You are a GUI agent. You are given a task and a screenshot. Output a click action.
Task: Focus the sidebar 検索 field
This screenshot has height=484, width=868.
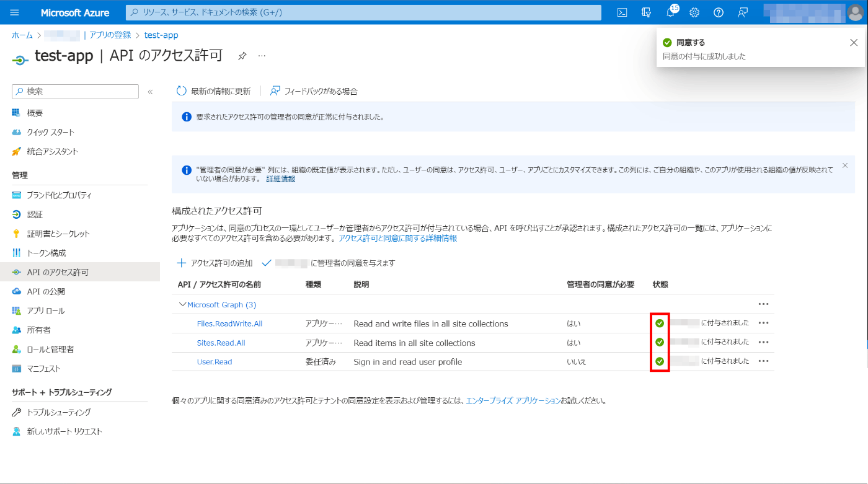[75, 91]
